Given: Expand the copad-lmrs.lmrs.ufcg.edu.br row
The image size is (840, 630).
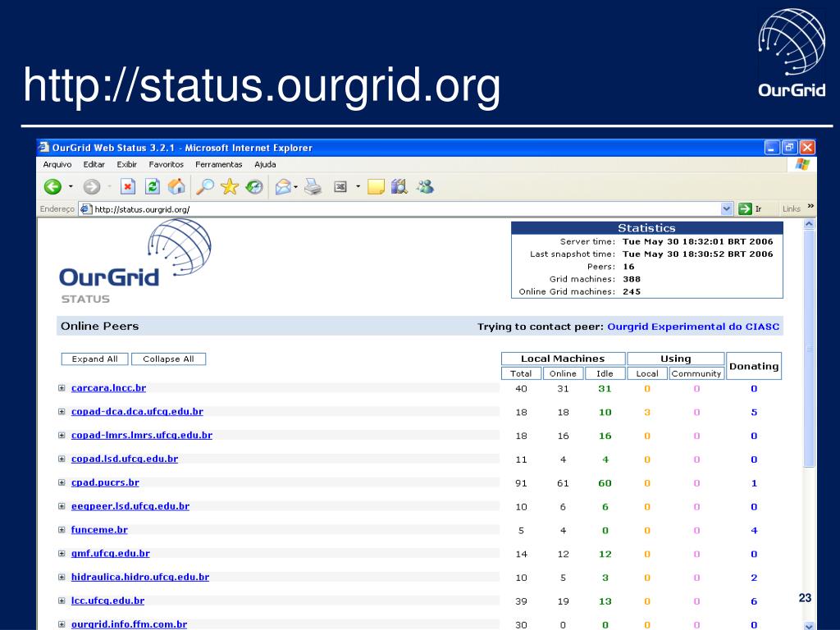Looking at the screenshot, I should 62,435.
